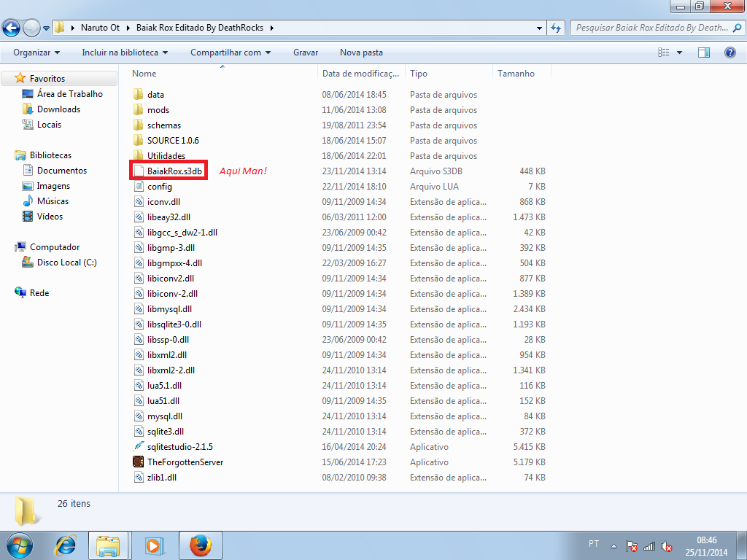Open Área de Trabalho in sidebar
This screenshot has width=747, height=560.
tap(69, 94)
